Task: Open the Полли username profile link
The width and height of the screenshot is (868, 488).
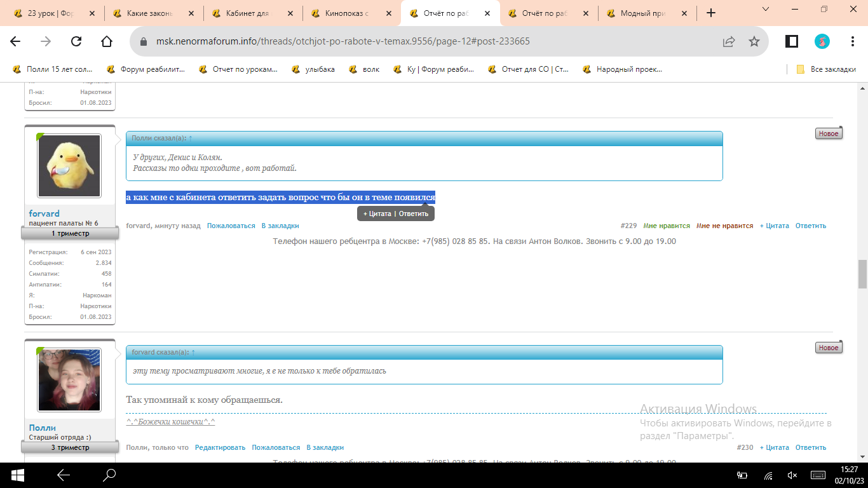Action: tap(43, 428)
